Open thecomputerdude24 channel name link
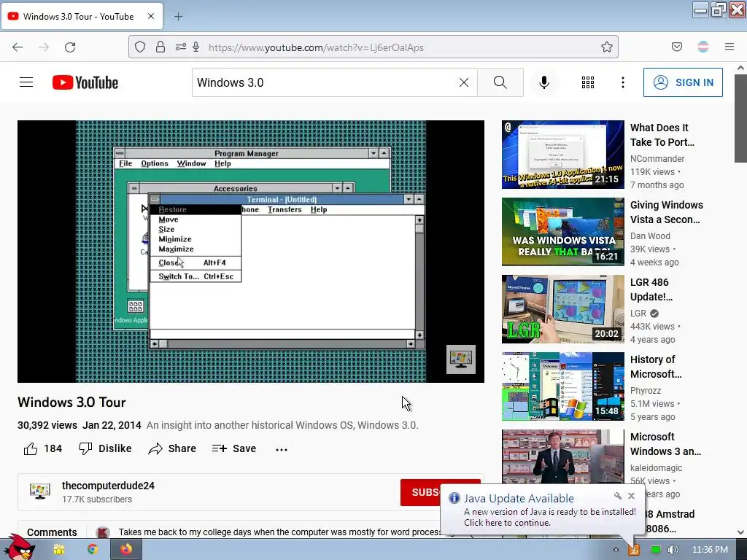 pos(108,486)
